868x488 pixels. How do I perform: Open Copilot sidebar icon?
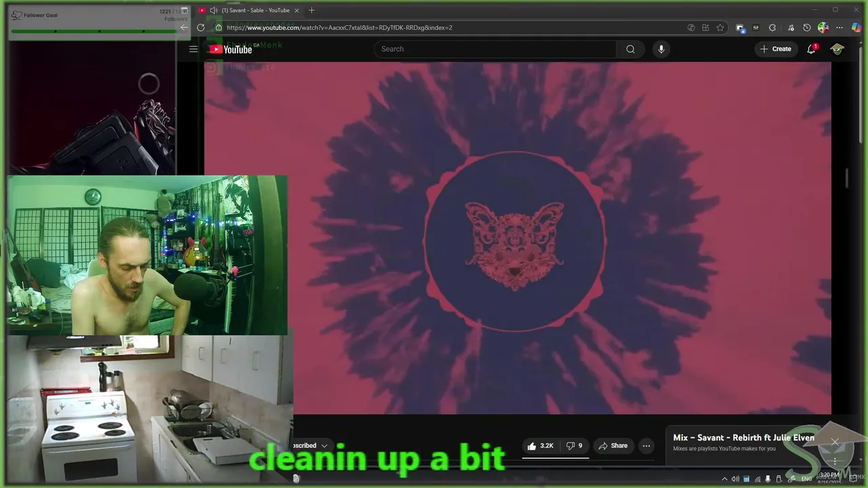coord(856,28)
